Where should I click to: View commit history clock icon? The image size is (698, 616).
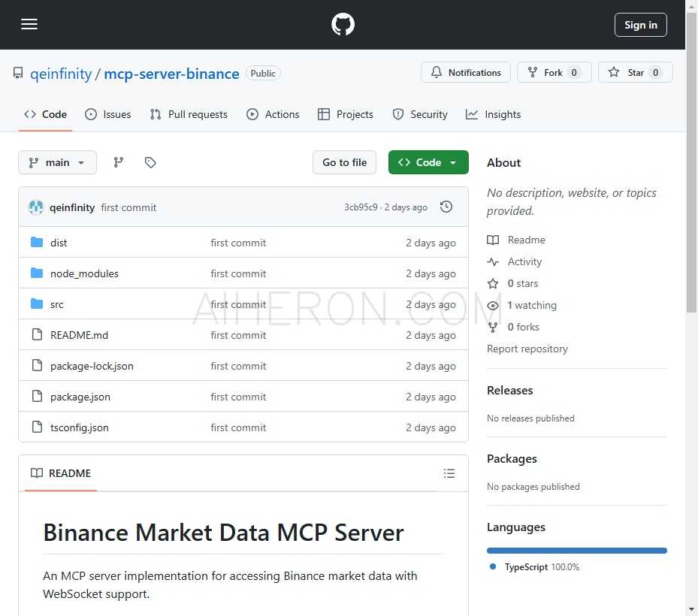pyautogui.click(x=446, y=207)
